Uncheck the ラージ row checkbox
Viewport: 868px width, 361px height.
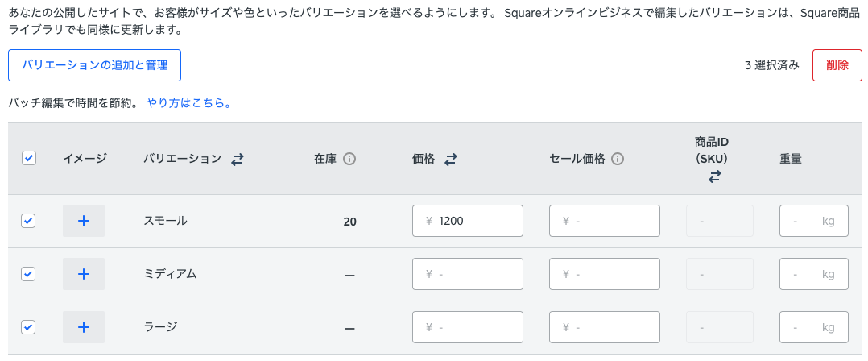[x=28, y=327]
